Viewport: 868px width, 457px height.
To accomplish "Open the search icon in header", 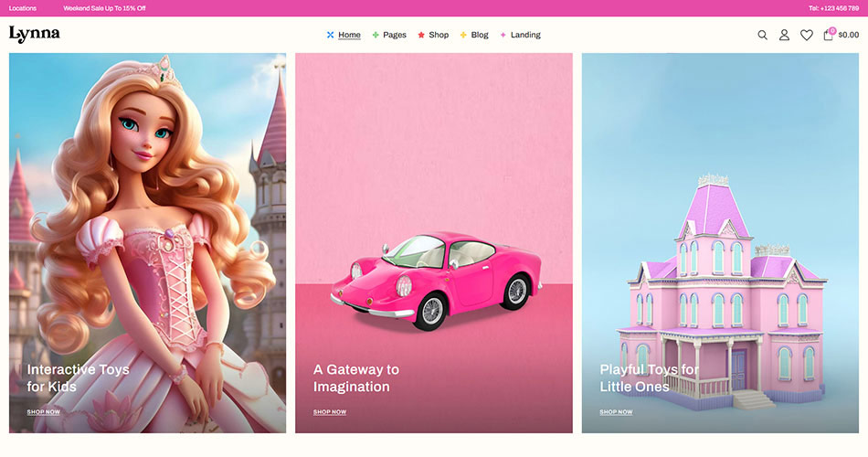I will 762,35.
